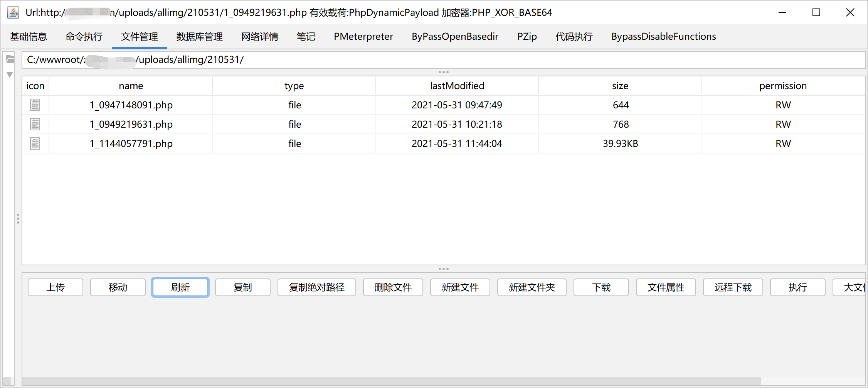Click date 2021-05-31 10:21:18
This screenshot has height=388, width=868.
point(457,124)
